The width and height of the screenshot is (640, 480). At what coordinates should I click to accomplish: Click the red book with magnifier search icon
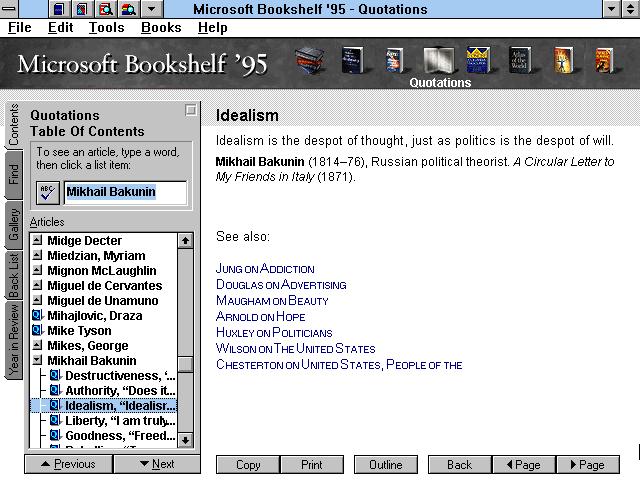[105, 9]
